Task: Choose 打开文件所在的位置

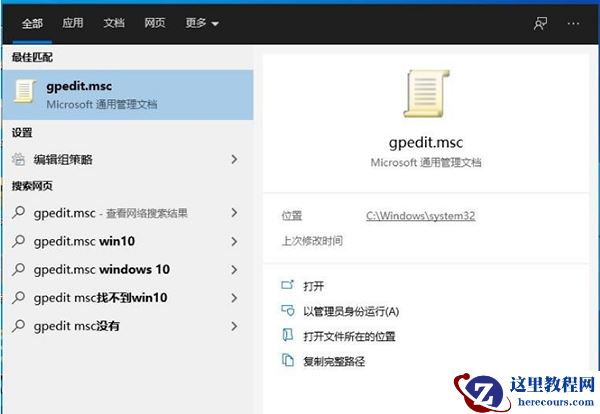Action: (349, 337)
